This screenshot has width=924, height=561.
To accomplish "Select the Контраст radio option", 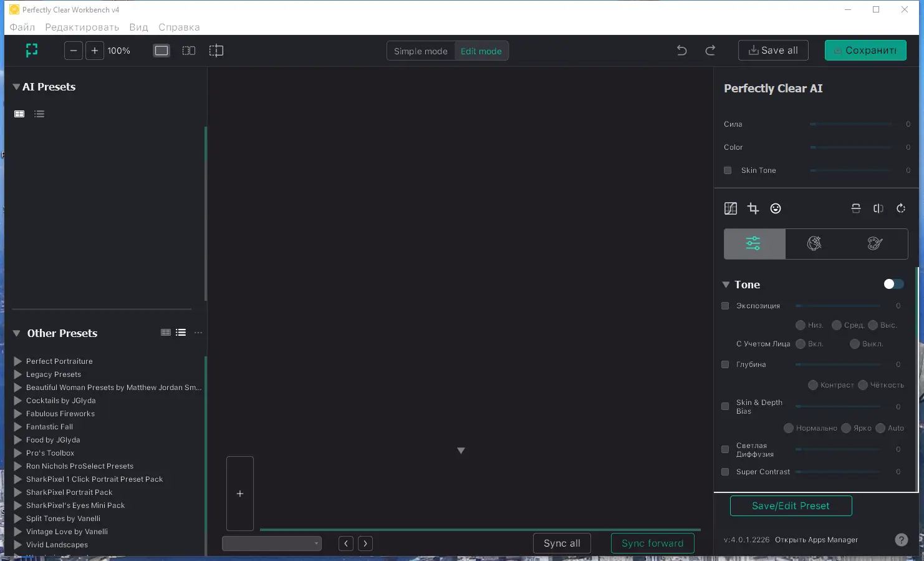I will click(813, 385).
